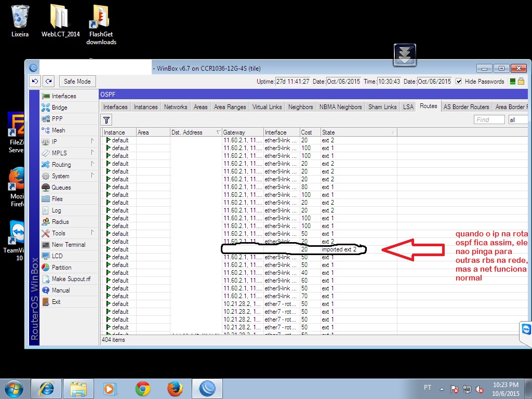Click the Find input field
The height and width of the screenshot is (399, 532).
coord(489,120)
